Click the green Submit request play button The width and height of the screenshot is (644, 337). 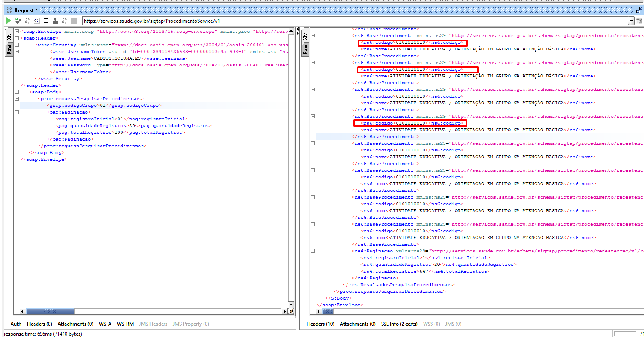tap(8, 21)
